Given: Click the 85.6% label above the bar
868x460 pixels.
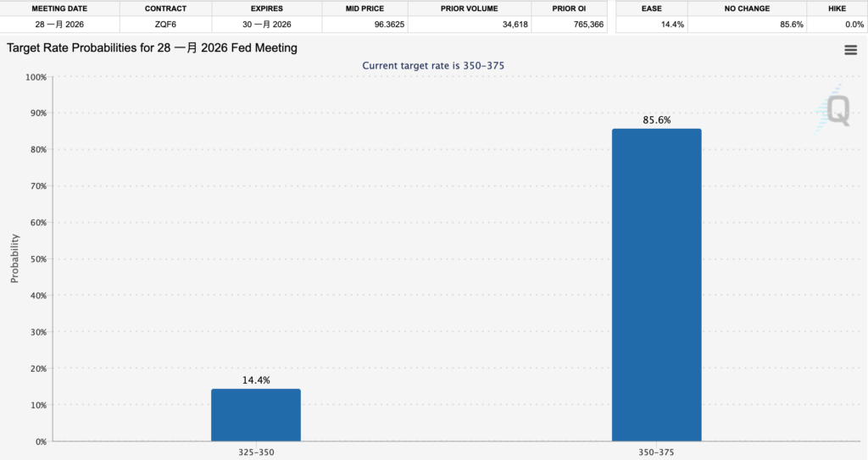Looking at the screenshot, I should click(x=656, y=120).
